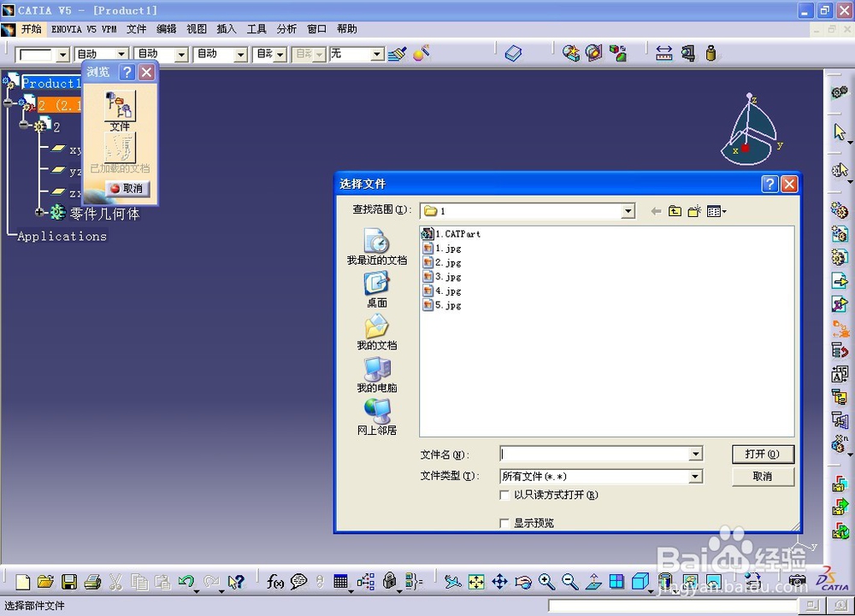Click the Open folder toolbar icon

(46, 582)
